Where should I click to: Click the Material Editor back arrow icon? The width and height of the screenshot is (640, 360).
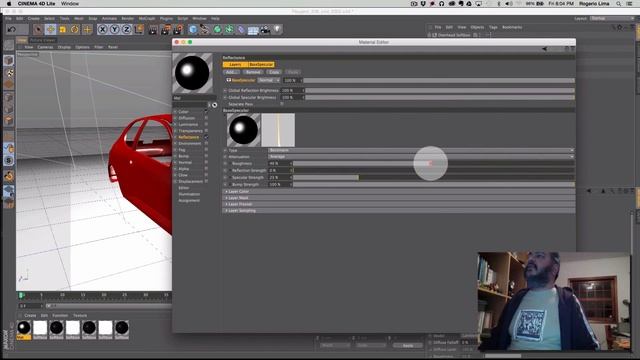click(544, 49)
